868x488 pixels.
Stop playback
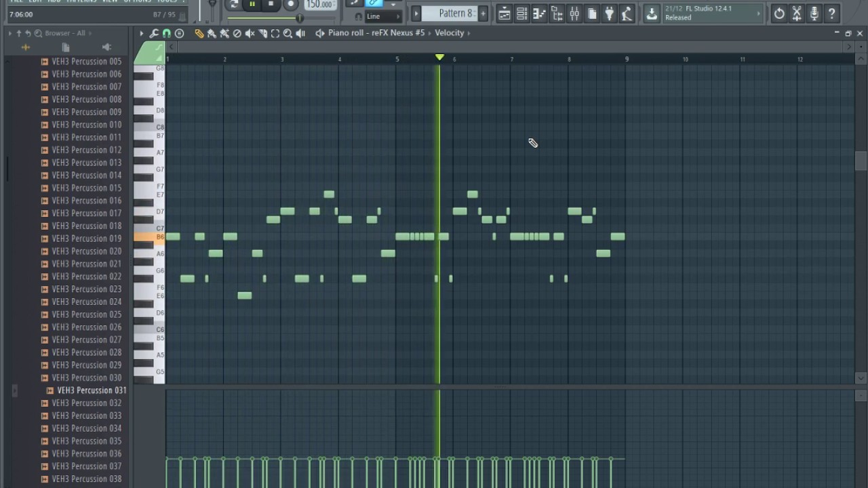point(271,4)
